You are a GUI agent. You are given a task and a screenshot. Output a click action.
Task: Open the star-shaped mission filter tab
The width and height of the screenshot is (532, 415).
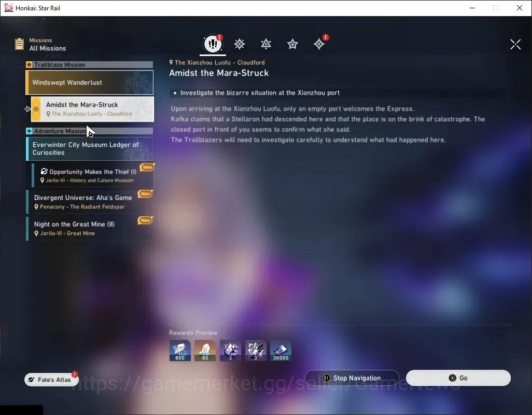292,44
